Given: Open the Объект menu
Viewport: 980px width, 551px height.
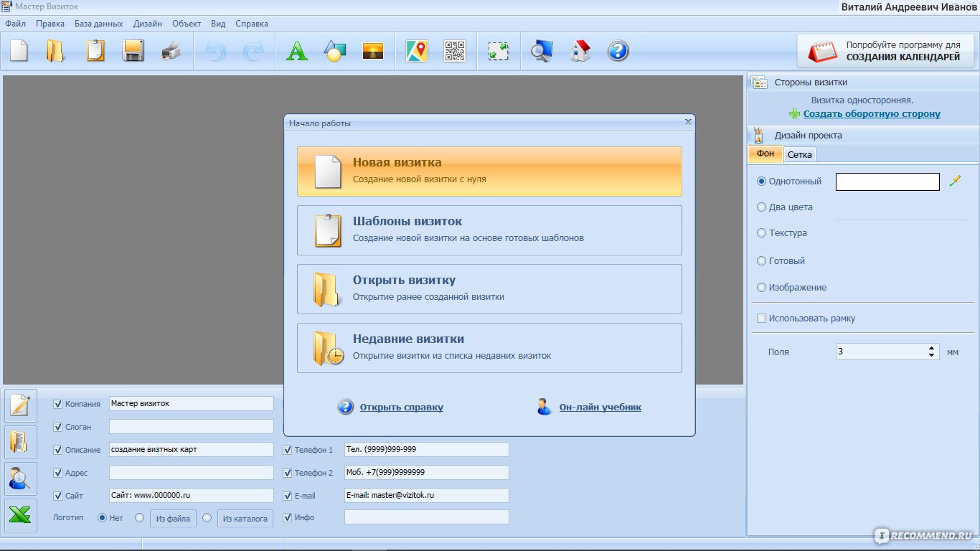Looking at the screenshot, I should tap(187, 24).
